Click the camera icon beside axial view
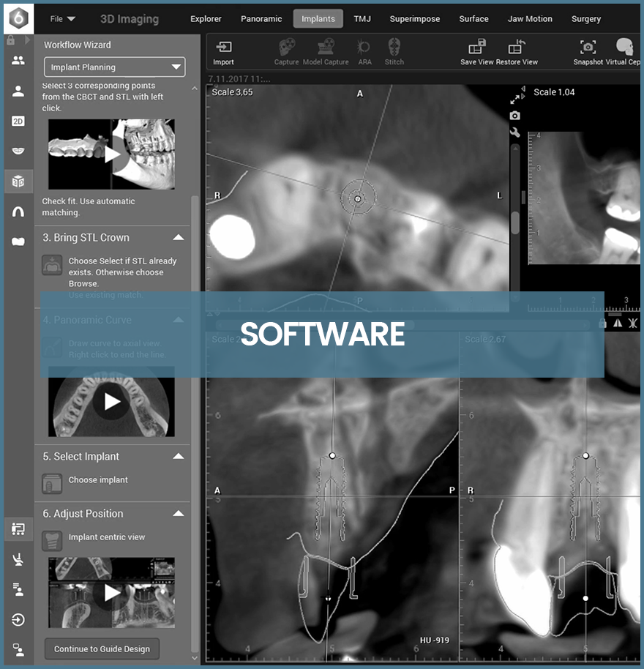This screenshot has width=644, height=669. (x=514, y=116)
